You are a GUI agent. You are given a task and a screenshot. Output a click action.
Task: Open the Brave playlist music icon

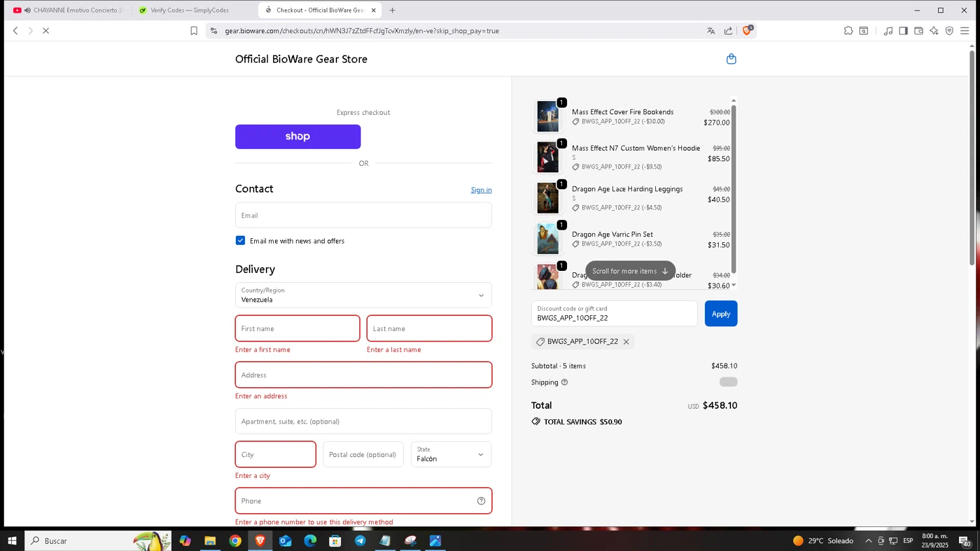(x=888, y=31)
